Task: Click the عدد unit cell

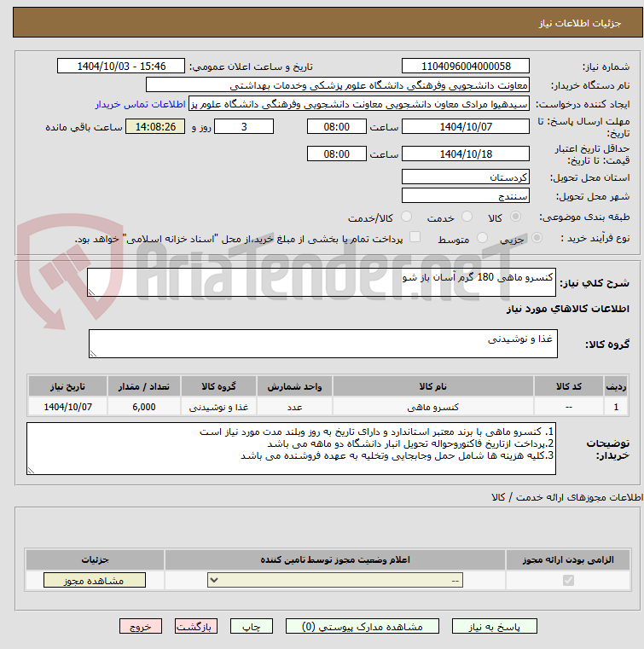Action: [x=294, y=407]
